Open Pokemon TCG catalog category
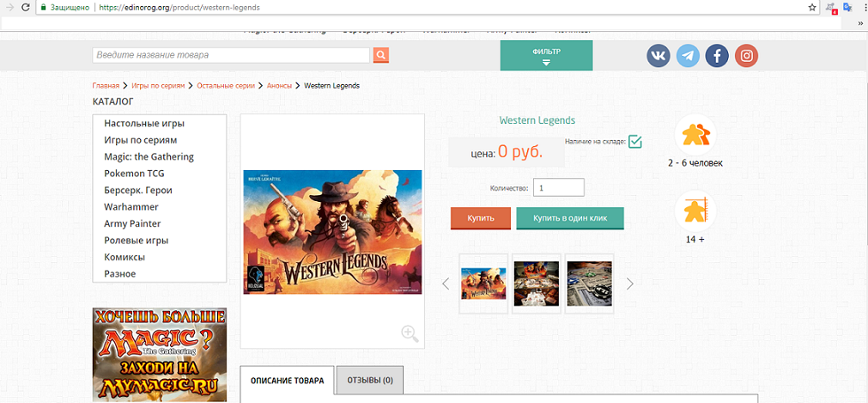This screenshot has width=868, height=403. 134,173
